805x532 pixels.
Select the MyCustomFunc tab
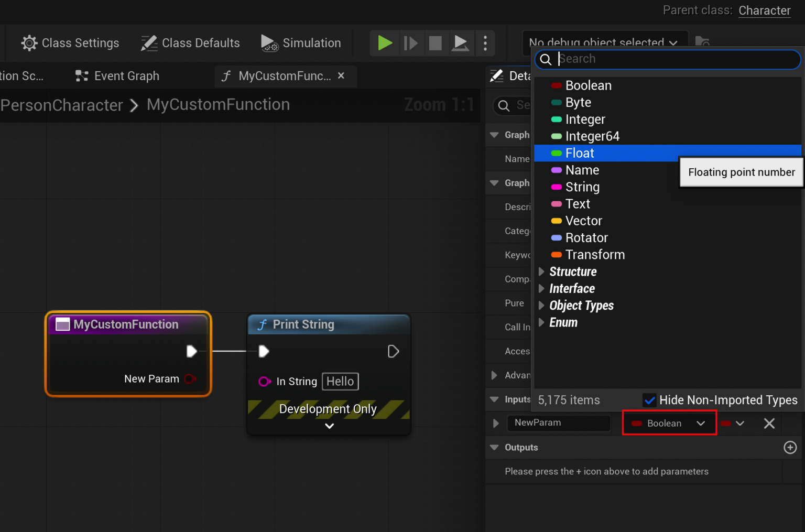(285, 76)
